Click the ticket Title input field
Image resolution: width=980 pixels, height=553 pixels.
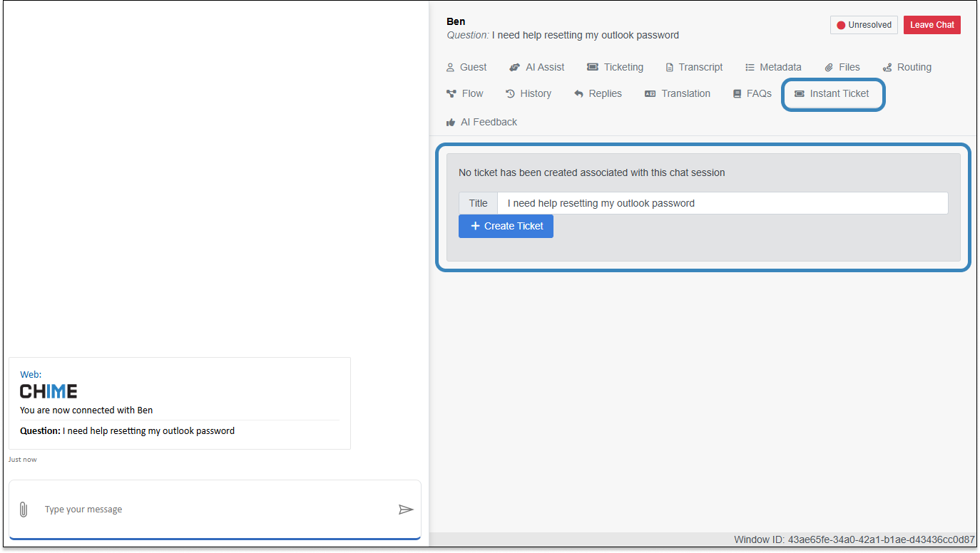coord(722,203)
